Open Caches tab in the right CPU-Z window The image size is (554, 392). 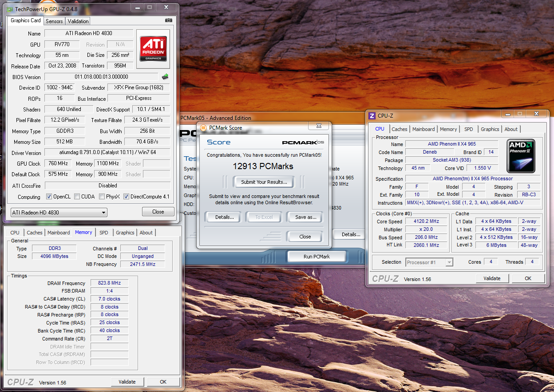click(400, 129)
